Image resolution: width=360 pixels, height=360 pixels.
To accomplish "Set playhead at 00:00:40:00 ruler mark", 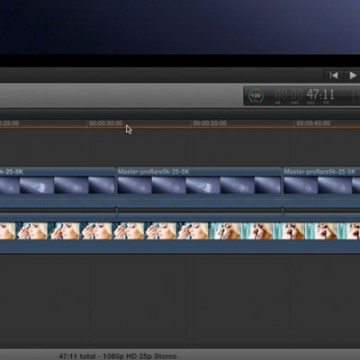I will pyautogui.click(x=313, y=123).
